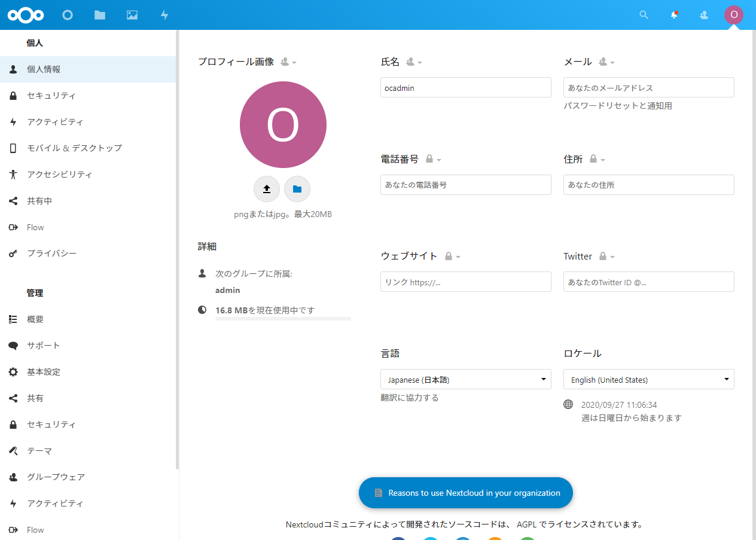Open 基本設定 admin section
The image size is (756, 540).
coord(88,372)
